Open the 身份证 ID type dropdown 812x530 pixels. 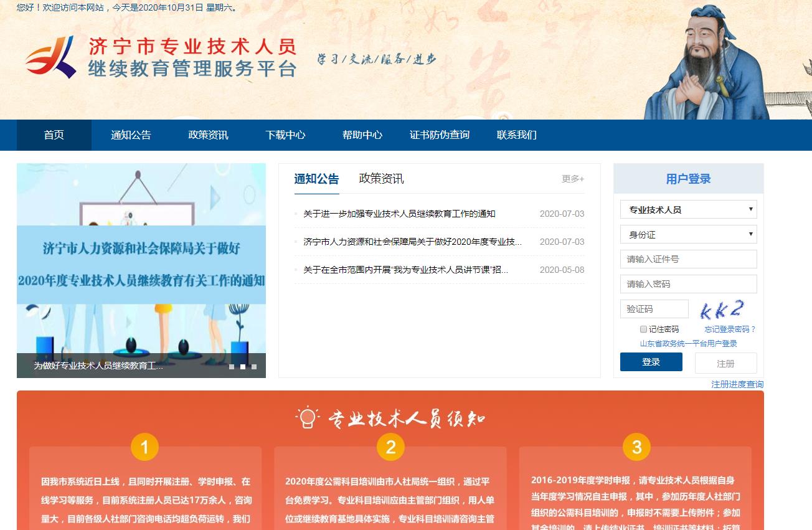[x=688, y=235]
